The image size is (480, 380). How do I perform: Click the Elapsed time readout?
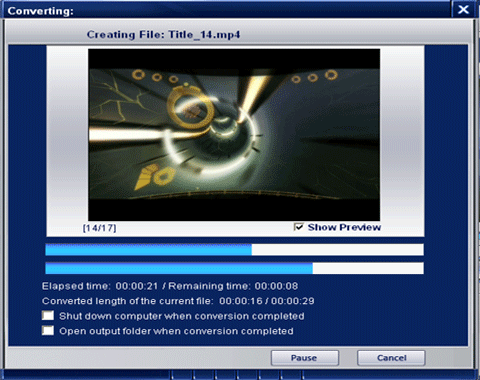pyautogui.click(x=100, y=286)
